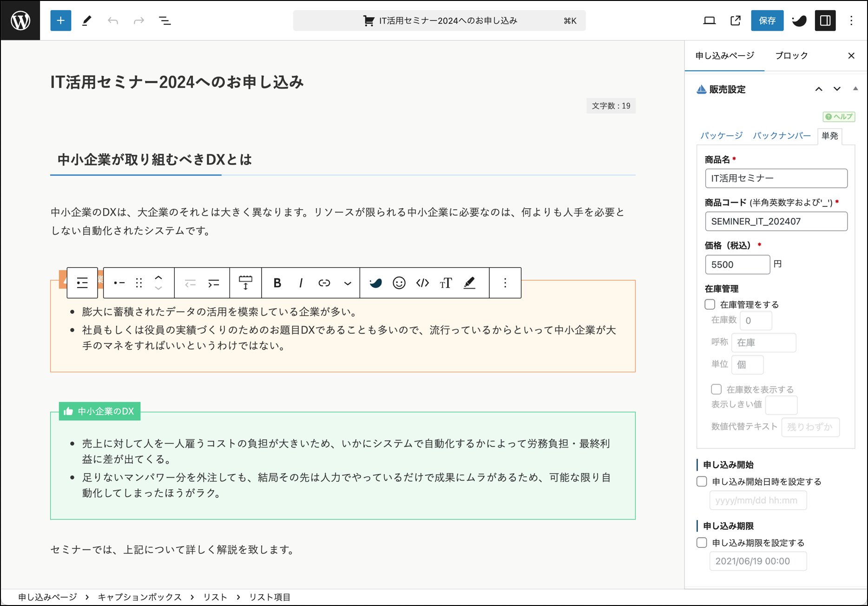868x606 pixels.
Task: Click the Italic formatting icon
Action: (301, 283)
